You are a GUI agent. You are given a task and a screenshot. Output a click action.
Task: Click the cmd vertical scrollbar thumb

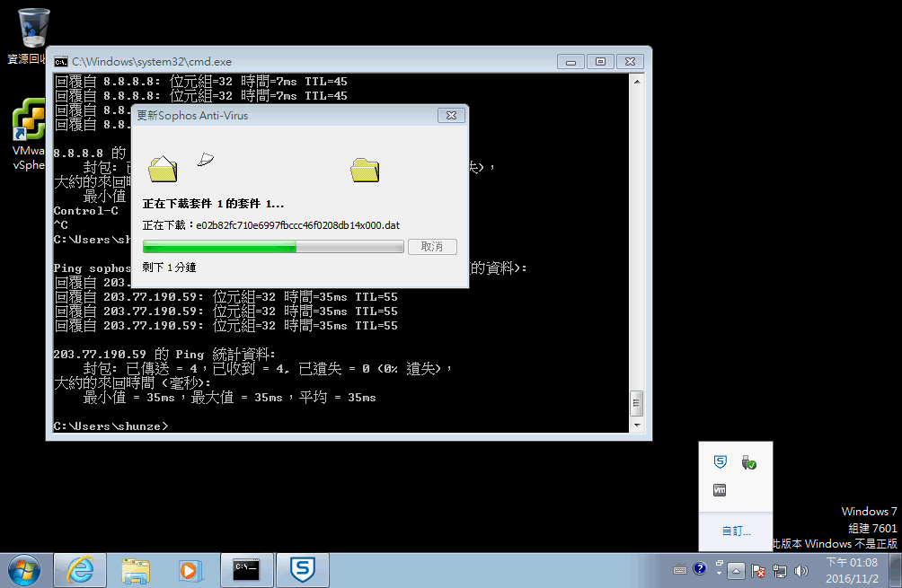(x=637, y=403)
